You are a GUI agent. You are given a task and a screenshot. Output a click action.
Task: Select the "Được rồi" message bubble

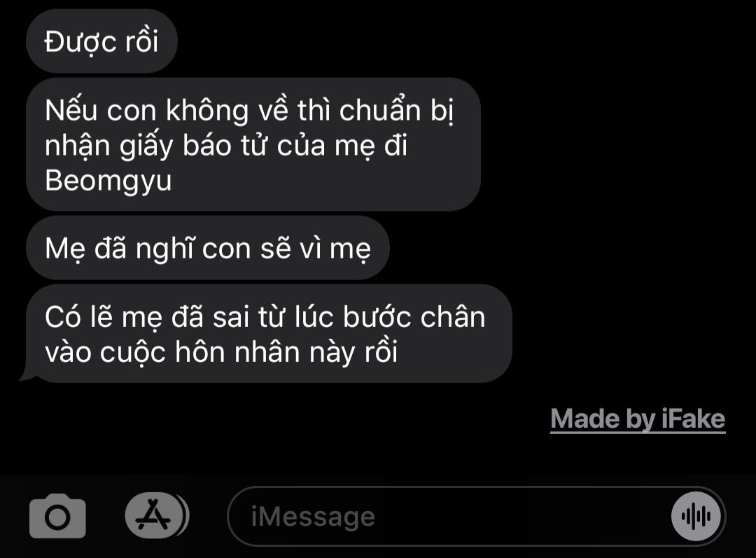point(101,41)
